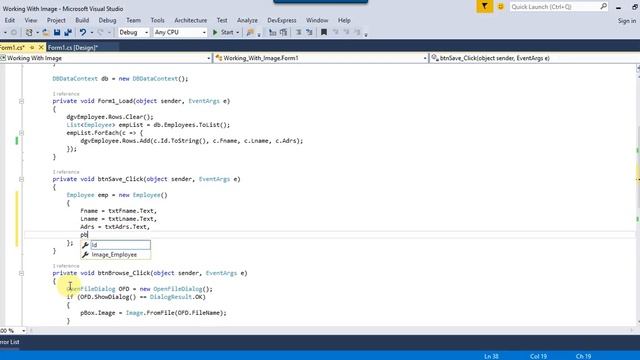Open the Test menu
This screenshot has height=360, width=640.
(222, 20)
